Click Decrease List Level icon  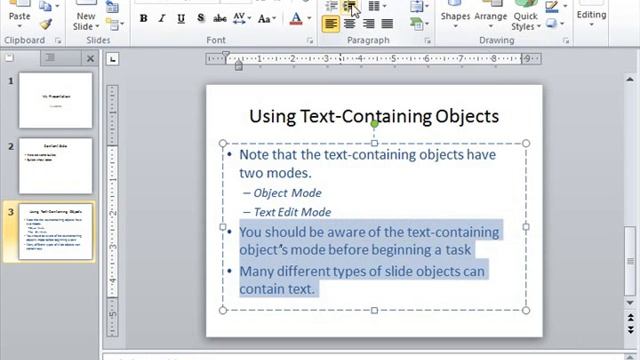331,6
